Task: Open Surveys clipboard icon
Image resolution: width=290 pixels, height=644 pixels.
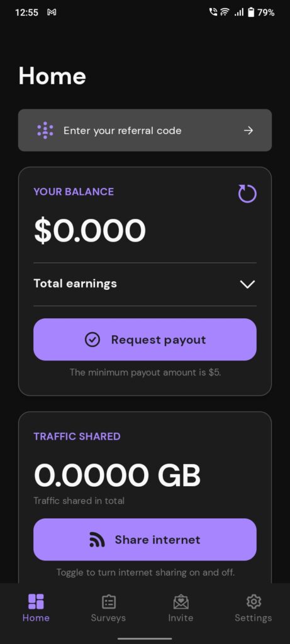Action: coord(108,602)
